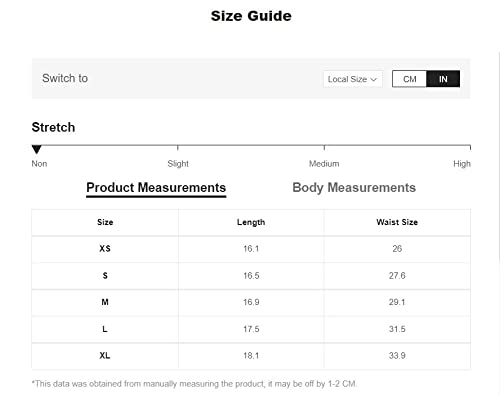Viewport: 500px width, 417px height.
Task: Select the S size row
Action: click(251, 276)
